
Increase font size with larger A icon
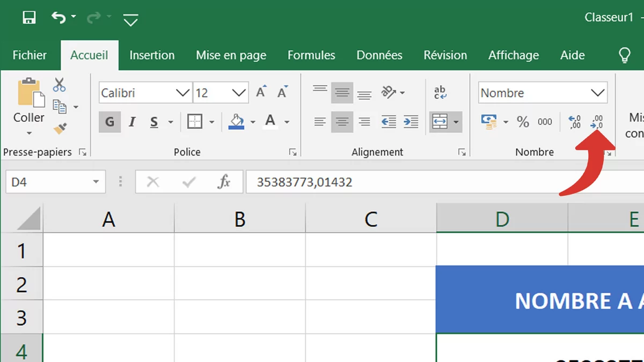[261, 92]
